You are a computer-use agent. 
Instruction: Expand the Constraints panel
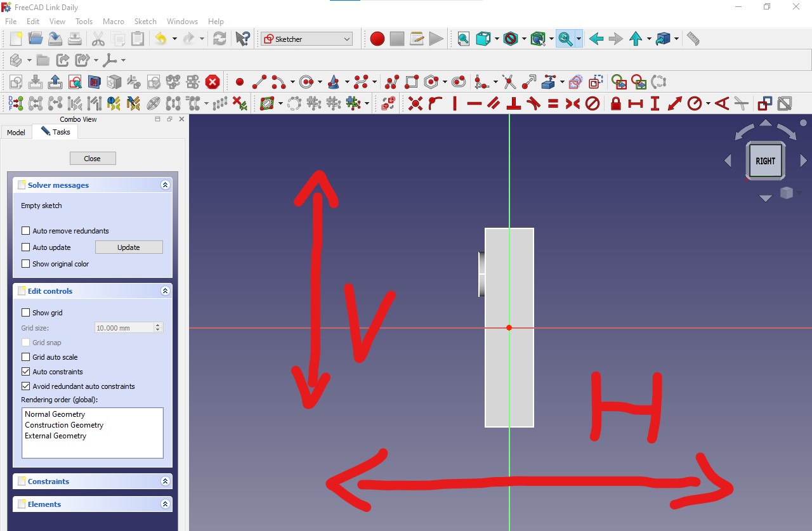[x=165, y=481]
